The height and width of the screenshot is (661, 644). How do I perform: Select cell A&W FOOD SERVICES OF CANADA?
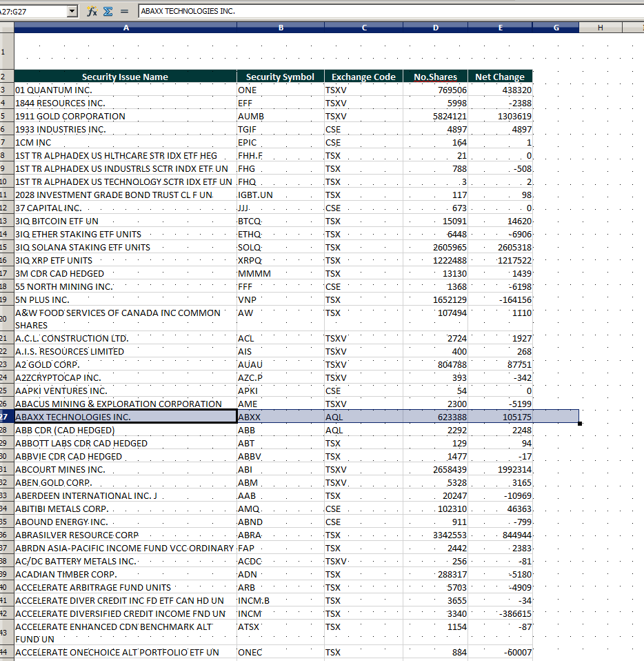[x=125, y=319]
